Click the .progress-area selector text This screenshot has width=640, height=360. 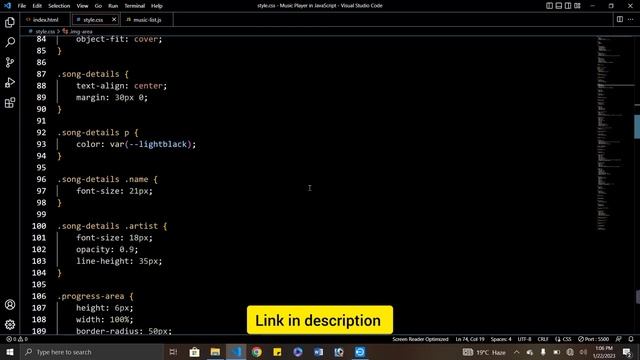coord(90,296)
